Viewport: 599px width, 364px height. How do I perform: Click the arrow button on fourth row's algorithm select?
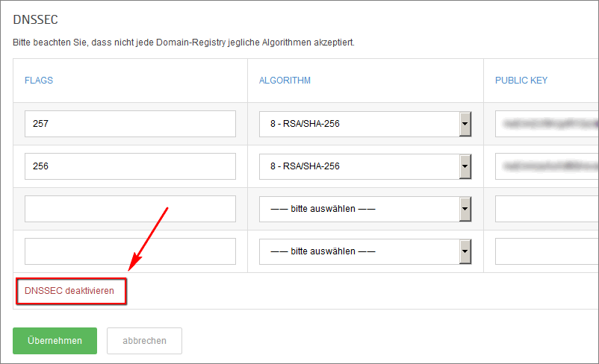[465, 251]
